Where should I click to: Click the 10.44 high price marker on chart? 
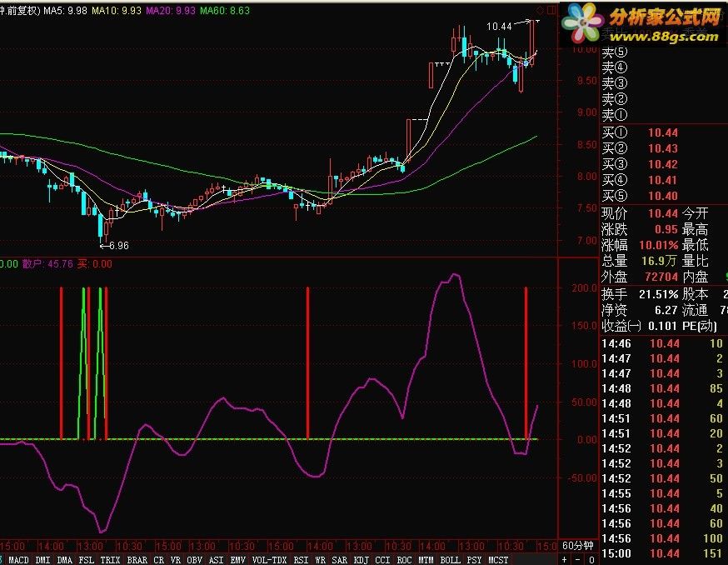coord(499,27)
